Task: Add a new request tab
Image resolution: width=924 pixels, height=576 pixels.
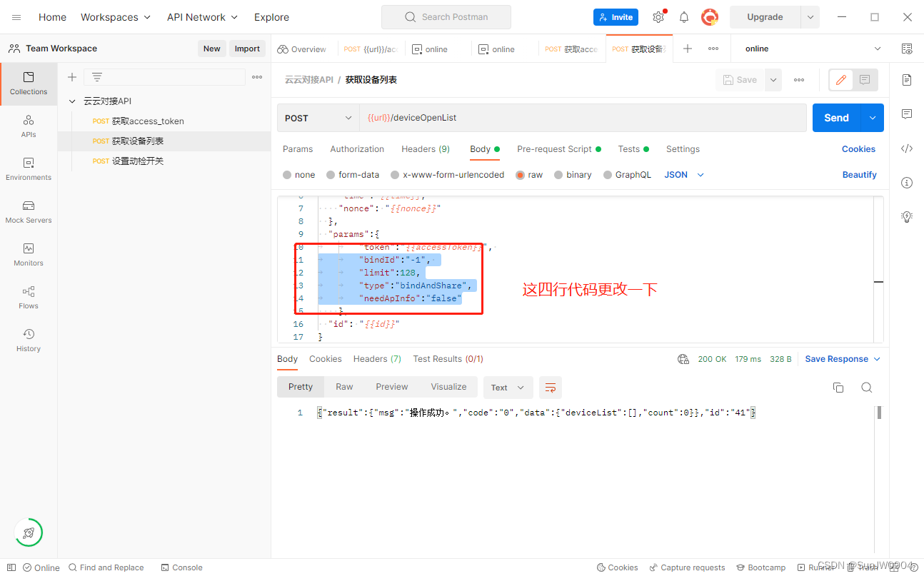Action: coord(688,49)
